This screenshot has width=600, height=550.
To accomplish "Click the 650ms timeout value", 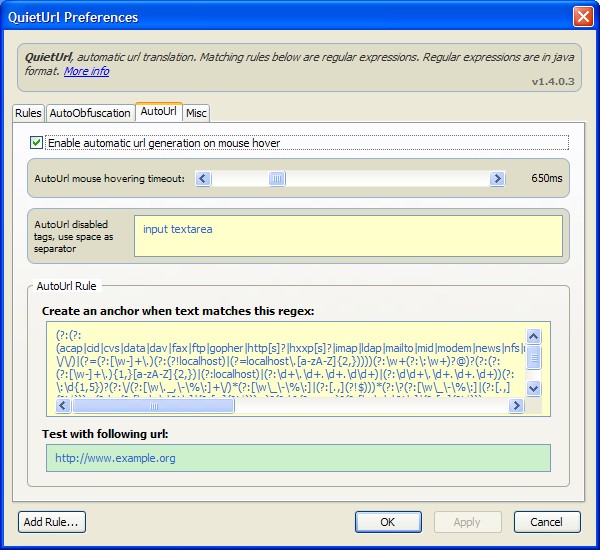I will point(546,178).
